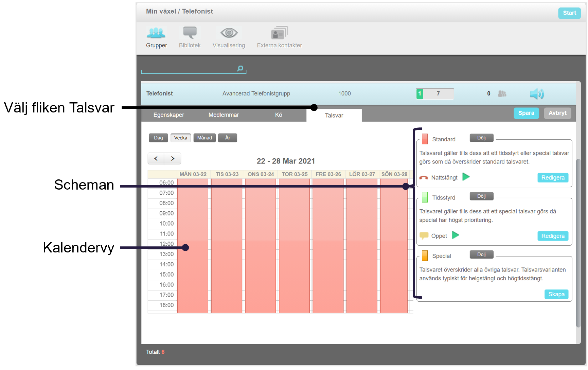Click the ONS 03-24 column header
This screenshot has width=588, height=370.
point(261,174)
